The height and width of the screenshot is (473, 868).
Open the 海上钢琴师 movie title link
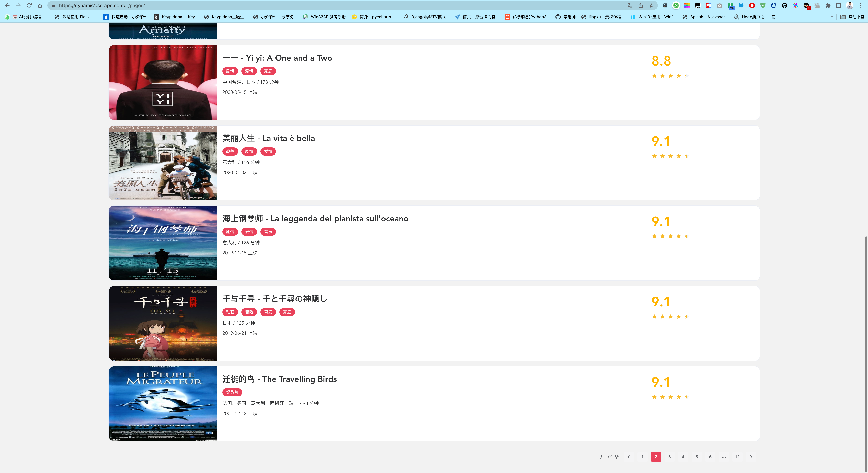coord(315,219)
